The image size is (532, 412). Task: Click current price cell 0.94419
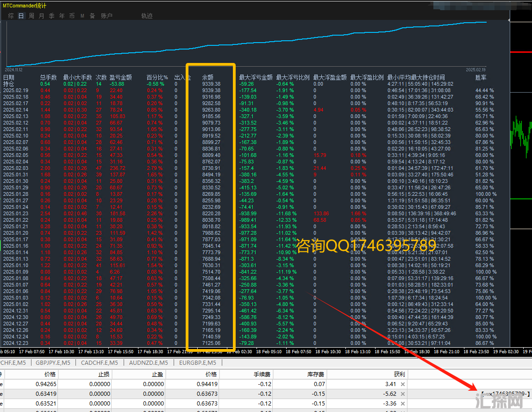click(x=207, y=384)
